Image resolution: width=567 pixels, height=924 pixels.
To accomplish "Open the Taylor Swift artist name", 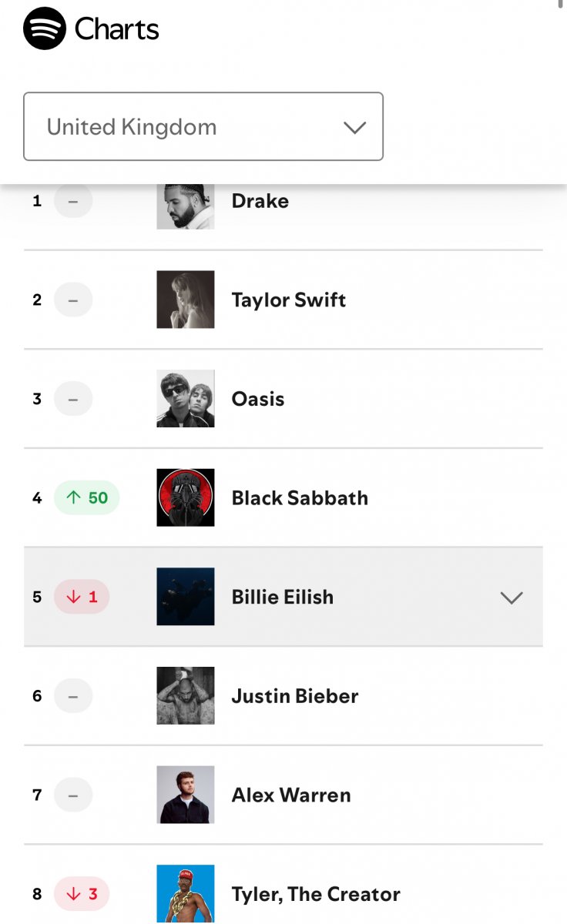I will pyautogui.click(x=289, y=300).
